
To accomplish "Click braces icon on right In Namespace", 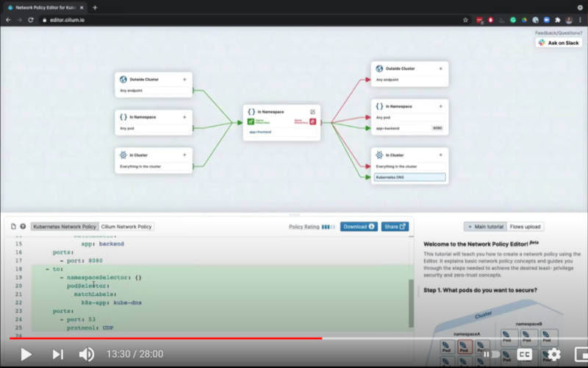I will (x=379, y=106).
